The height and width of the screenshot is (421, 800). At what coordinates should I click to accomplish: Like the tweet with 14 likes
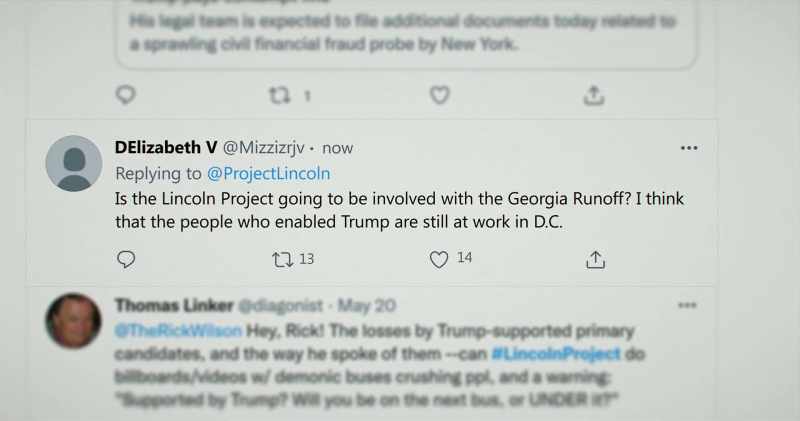coord(439,259)
